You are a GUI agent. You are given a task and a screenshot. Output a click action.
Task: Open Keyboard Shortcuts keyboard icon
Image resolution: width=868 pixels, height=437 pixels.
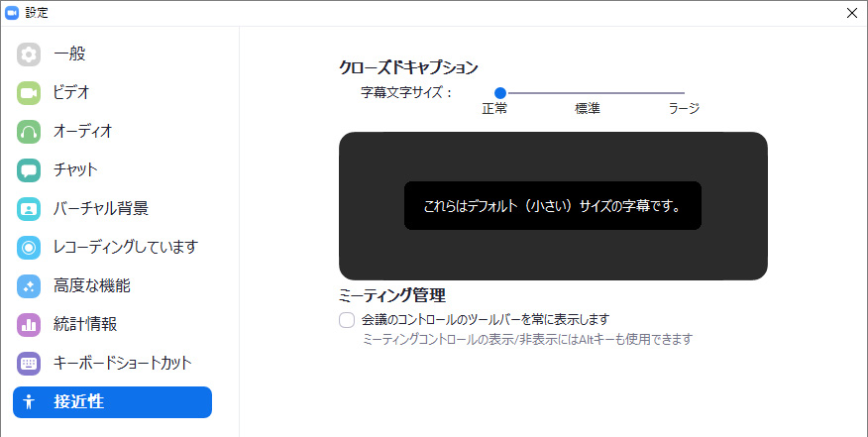coord(29,363)
